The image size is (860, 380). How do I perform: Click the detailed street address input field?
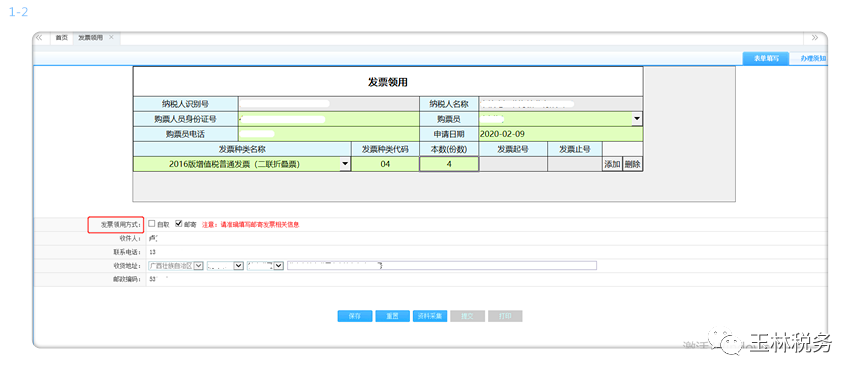442,265
